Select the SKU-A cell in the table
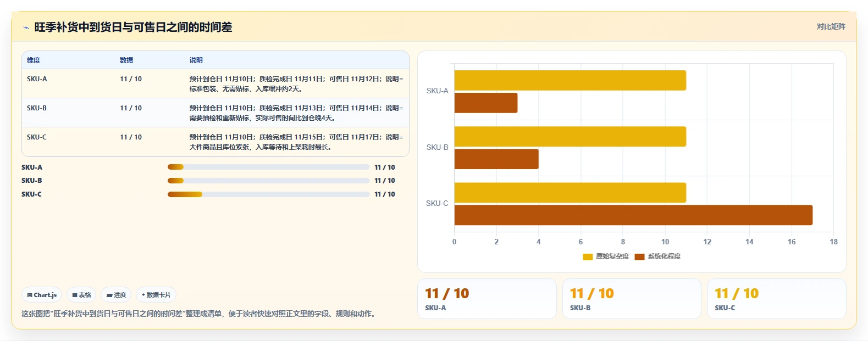Screen dimensions: 868x341 tap(37, 79)
